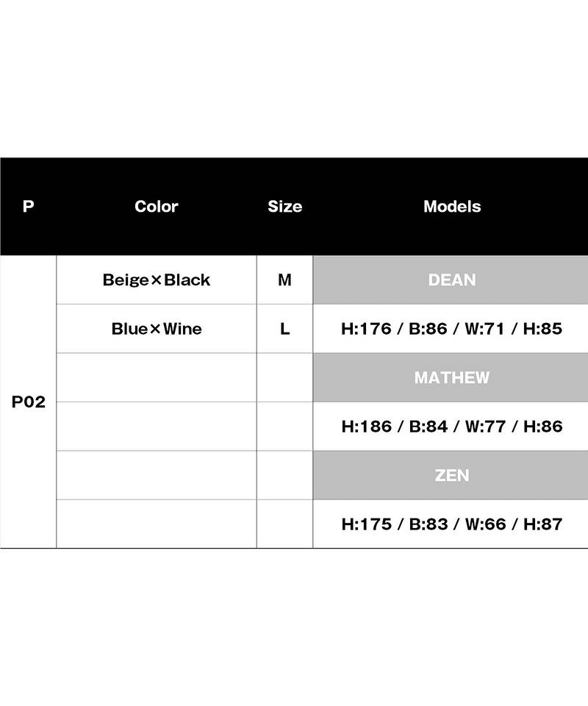The image size is (588, 706).
Task: Click the MATHEW model name cell
Action: point(451,378)
